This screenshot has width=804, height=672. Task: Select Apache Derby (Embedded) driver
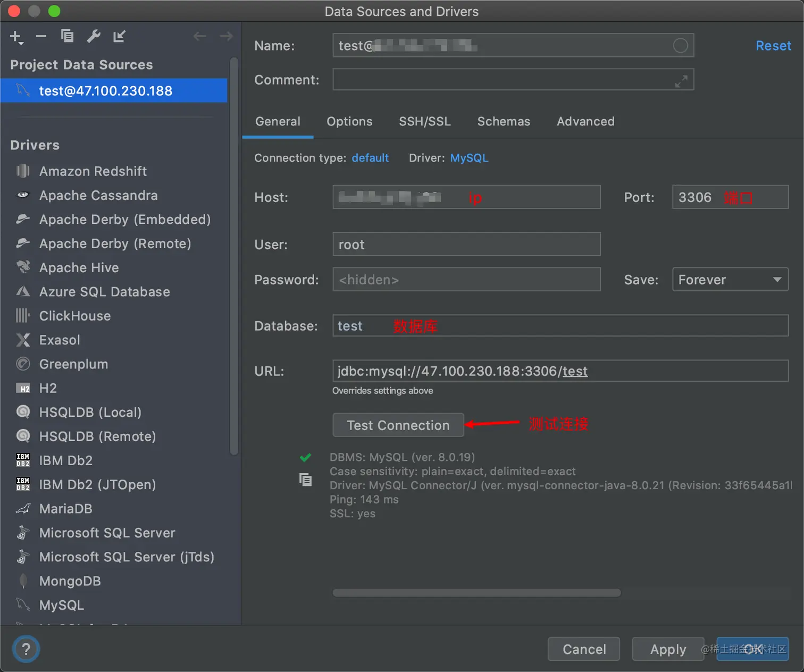125,220
